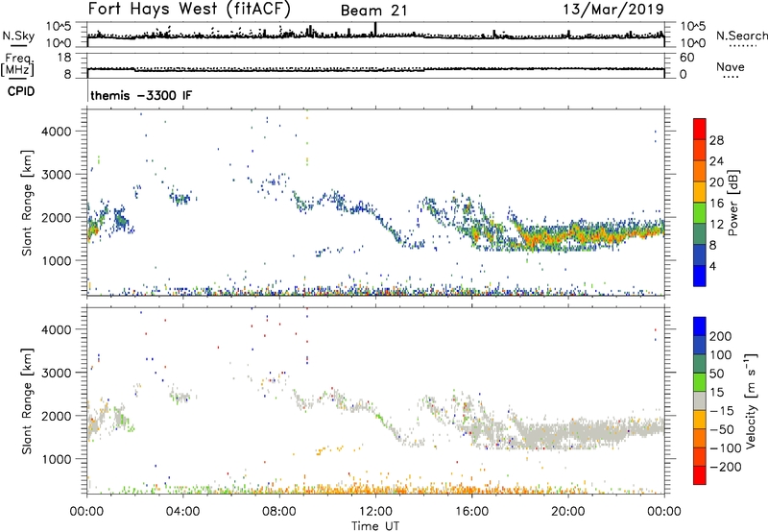Click the left '10^5' noise axis tick
This screenshot has height=532, width=768.
pos(59,26)
